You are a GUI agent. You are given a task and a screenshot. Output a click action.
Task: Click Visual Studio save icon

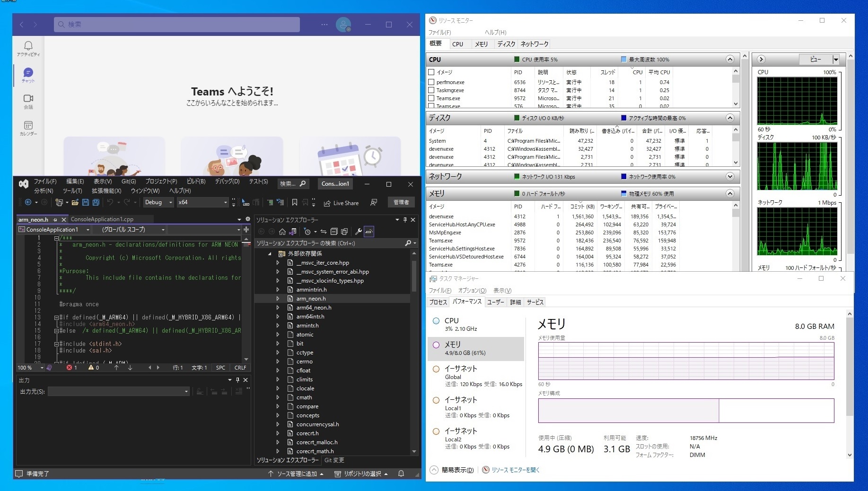86,202
